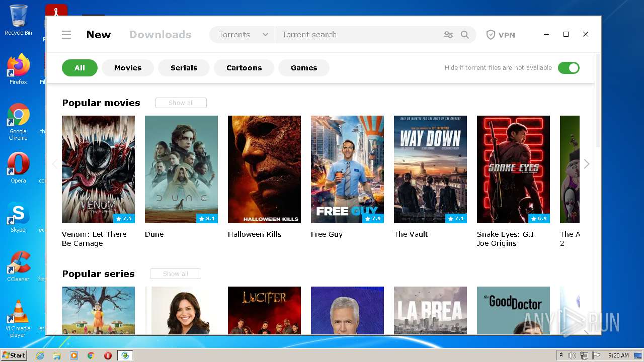Click the Venom 7.5 rating badge
Viewport: 644px width, 362px height.
124,219
